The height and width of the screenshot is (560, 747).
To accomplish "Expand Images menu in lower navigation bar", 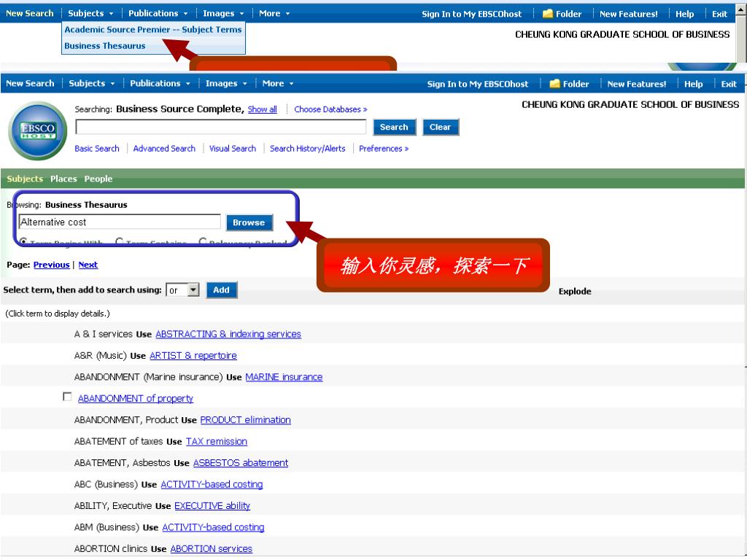I will tap(226, 83).
